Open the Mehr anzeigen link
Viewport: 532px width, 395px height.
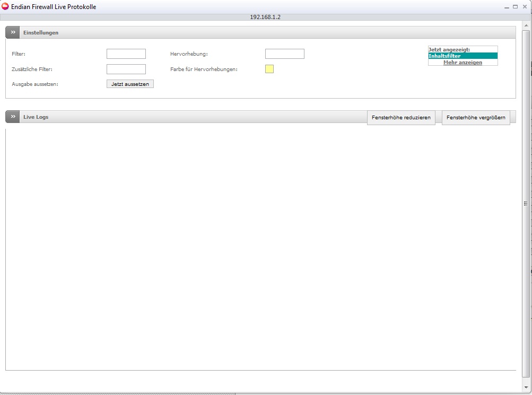463,63
